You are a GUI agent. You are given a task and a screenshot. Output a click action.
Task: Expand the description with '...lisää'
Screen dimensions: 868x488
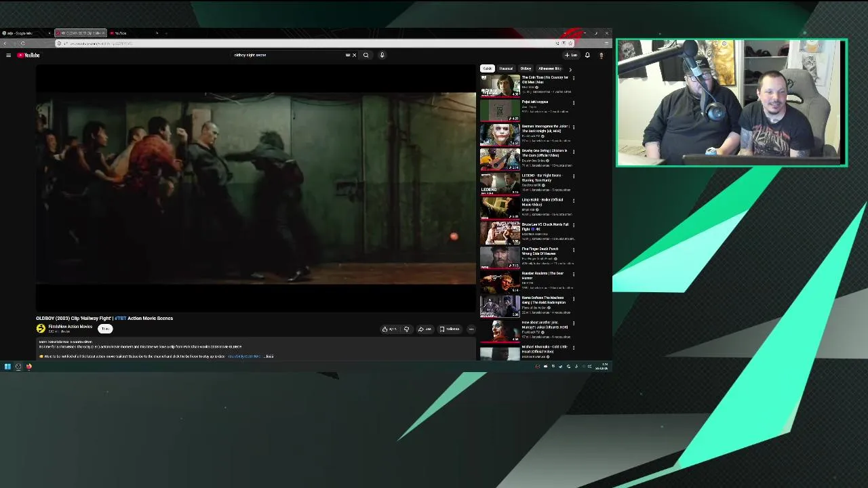click(269, 356)
